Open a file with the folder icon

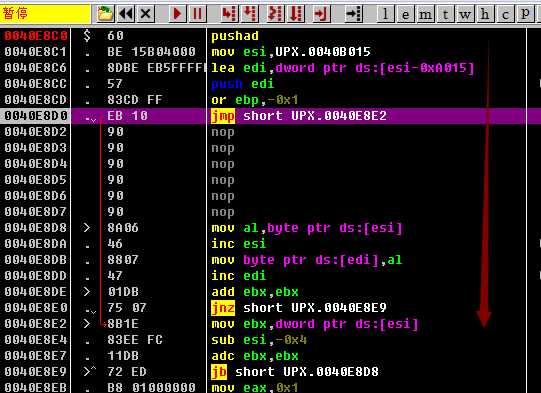[x=105, y=14]
